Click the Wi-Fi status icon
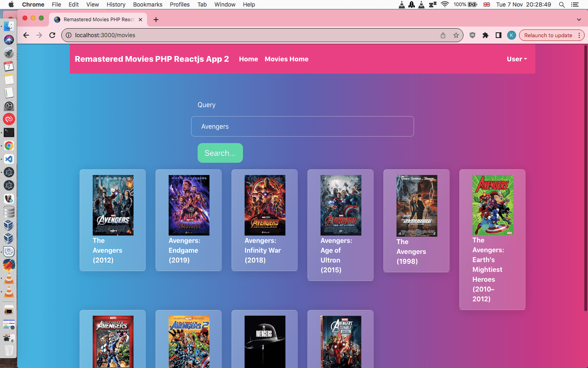This screenshot has height=368, width=588. coord(445,4)
